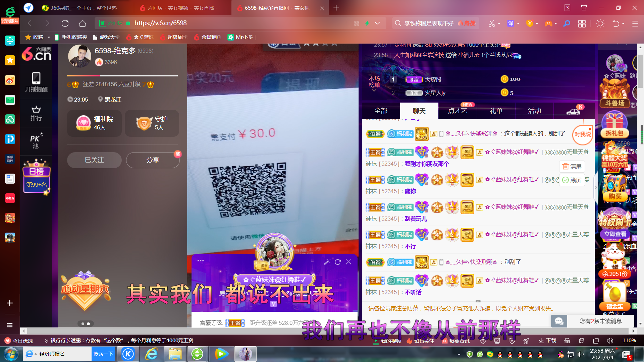
Task: Toggle the status bar sound icon
Action: [x=610, y=341]
